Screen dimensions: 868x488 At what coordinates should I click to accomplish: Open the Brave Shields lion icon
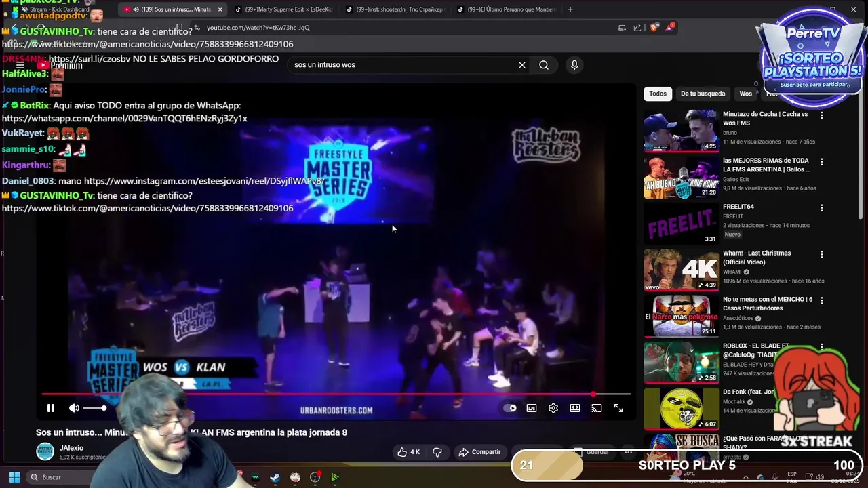tap(654, 28)
